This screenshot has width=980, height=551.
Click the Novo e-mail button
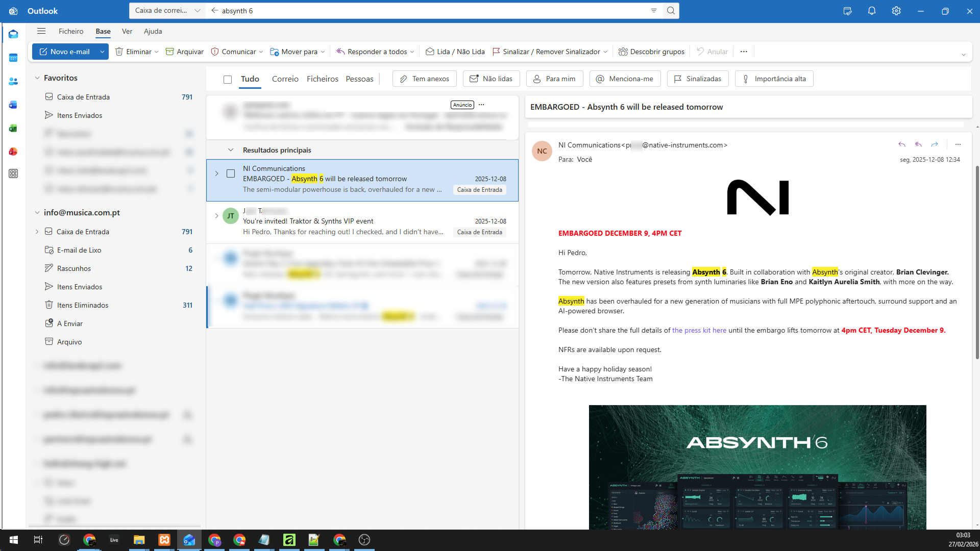pyautogui.click(x=64, y=52)
